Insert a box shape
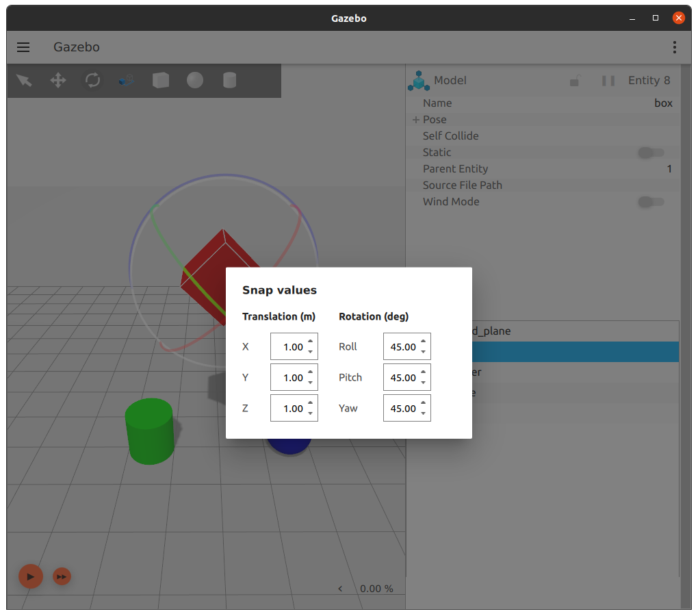 [x=161, y=81]
